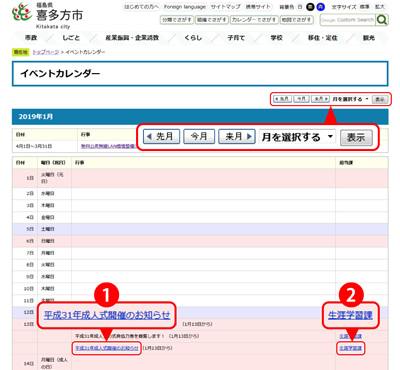Click the イベントカレンダー page heading
This screenshot has height=370, width=400.
point(200,73)
